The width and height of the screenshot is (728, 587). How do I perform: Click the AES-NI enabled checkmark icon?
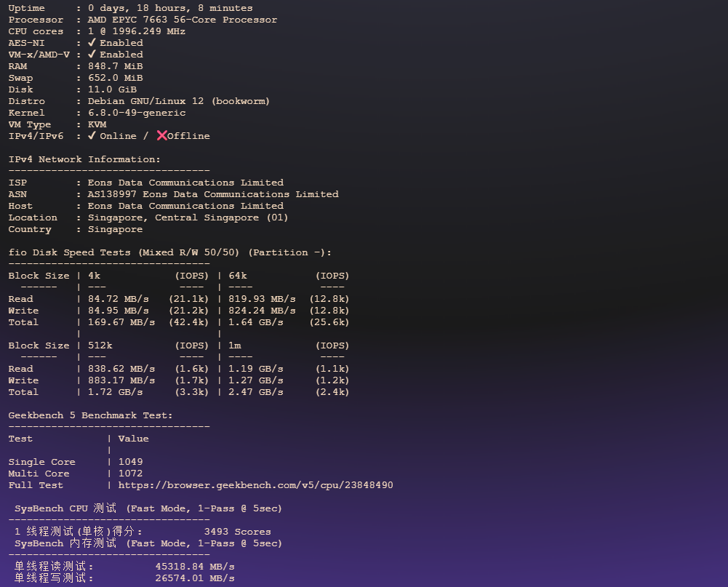pos(91,42)
